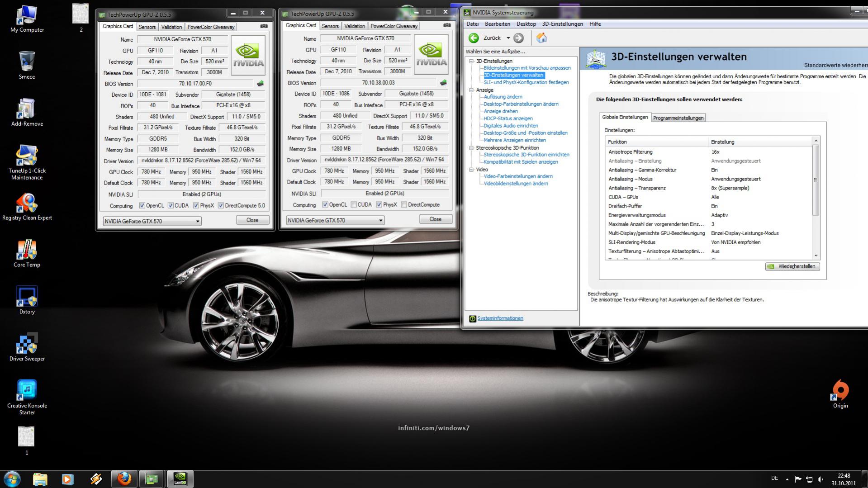Toggle DirectCompute checkbox in right GPU-Z
The height and width of the screenshot is (488, 868).
404,205
